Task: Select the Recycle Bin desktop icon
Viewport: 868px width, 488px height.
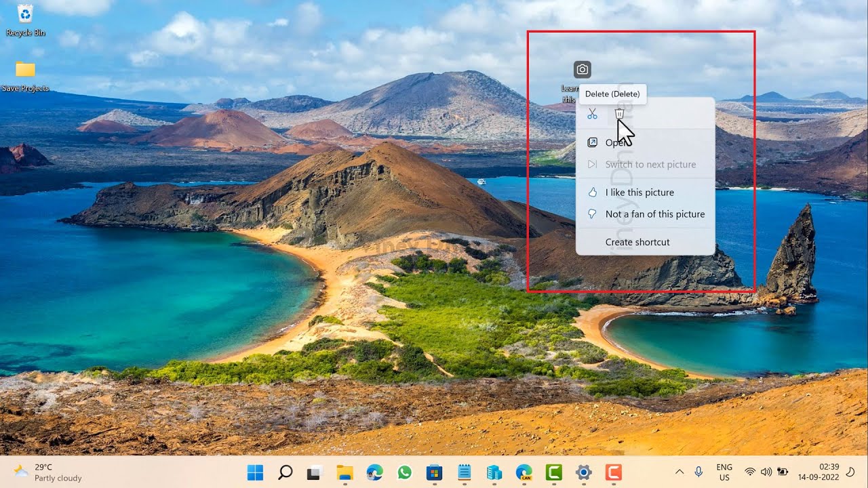Action: coord(25,20)
